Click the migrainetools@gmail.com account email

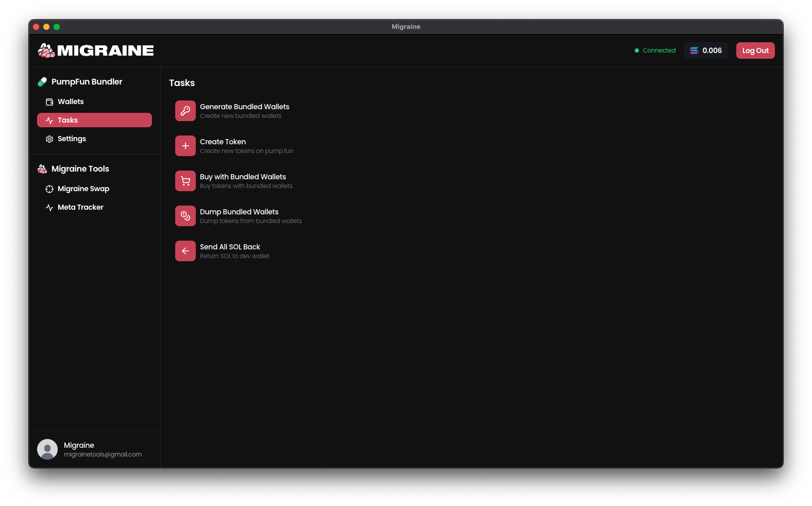103,454
